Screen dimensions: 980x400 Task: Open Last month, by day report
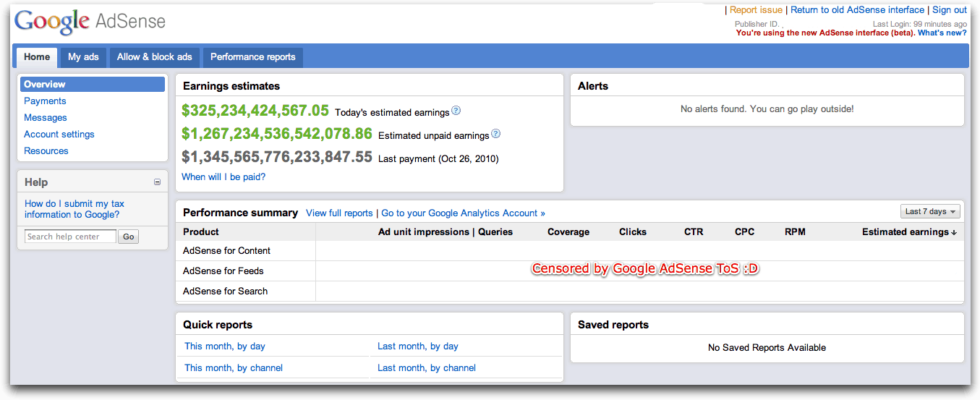click(x=418, y=346)
